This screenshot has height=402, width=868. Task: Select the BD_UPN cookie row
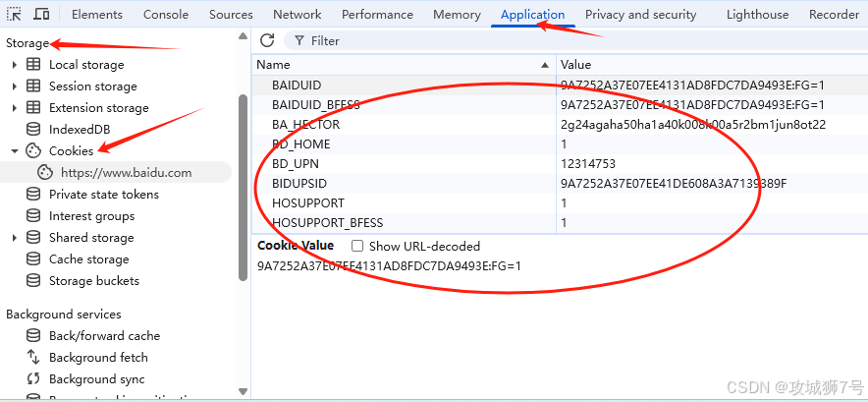[x=560, y=164]
